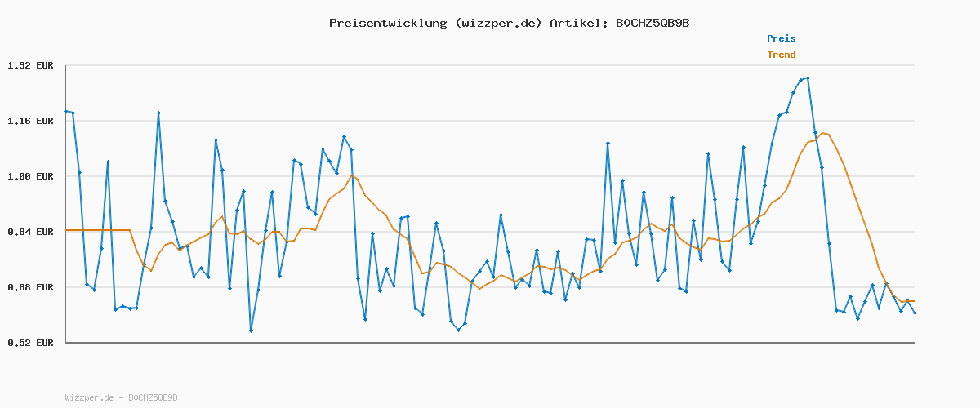Click the 0.68 EUR y-axis label

[30, 287]
